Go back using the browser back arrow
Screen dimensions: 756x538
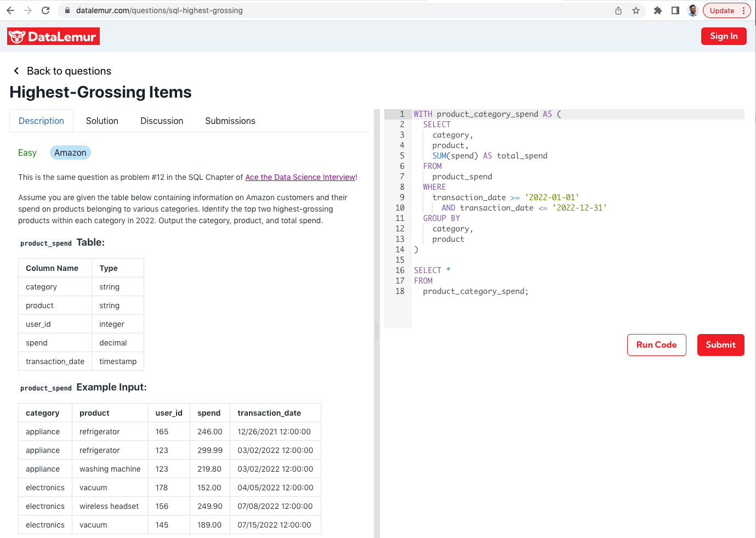coord(10,10)
